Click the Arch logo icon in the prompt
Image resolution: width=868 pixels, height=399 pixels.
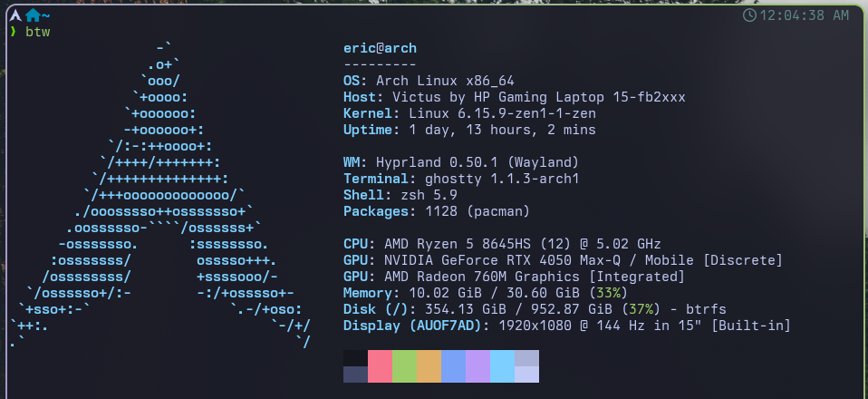point(15,15)
